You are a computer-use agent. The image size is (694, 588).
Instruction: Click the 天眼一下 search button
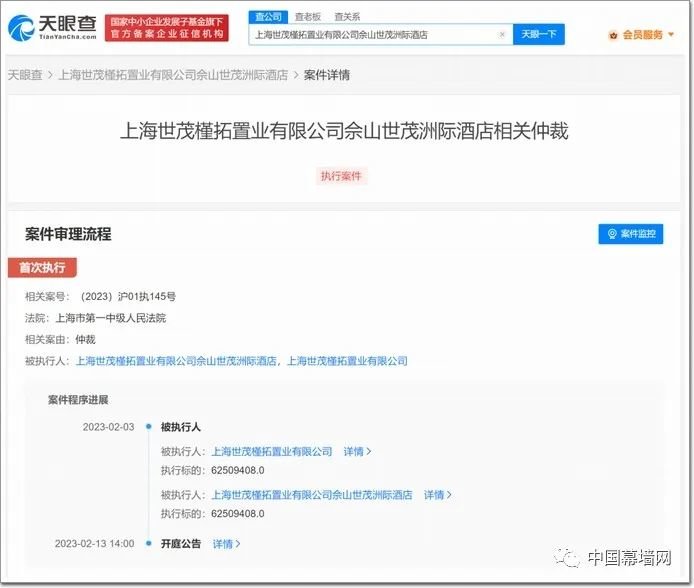[x=539, y=34]
